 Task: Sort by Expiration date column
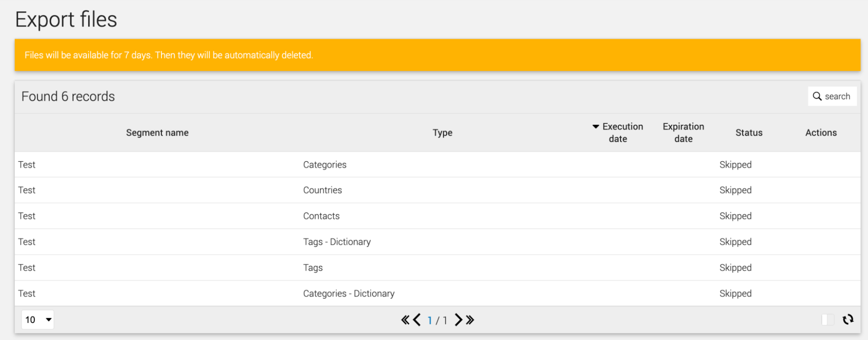pyautogui.click(x=683, y=133)
